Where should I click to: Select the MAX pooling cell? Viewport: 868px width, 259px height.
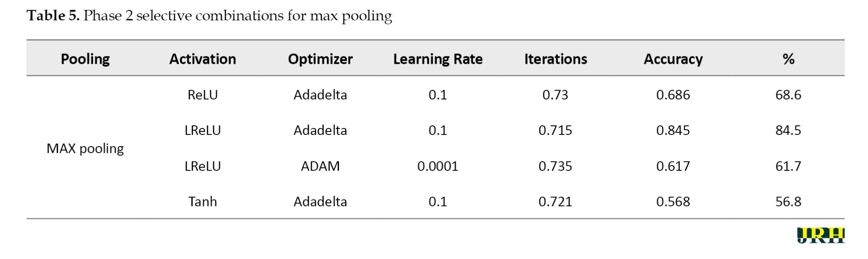tap(85, 148)
